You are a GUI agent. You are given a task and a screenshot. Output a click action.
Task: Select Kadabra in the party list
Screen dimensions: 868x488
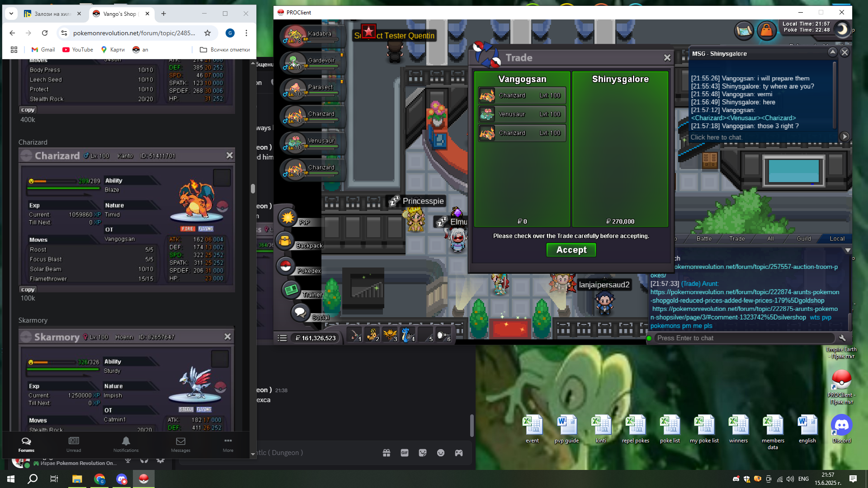tap(312, 36)
